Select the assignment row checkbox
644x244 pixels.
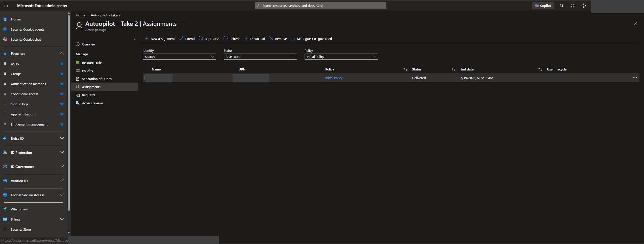coord(145,78)
